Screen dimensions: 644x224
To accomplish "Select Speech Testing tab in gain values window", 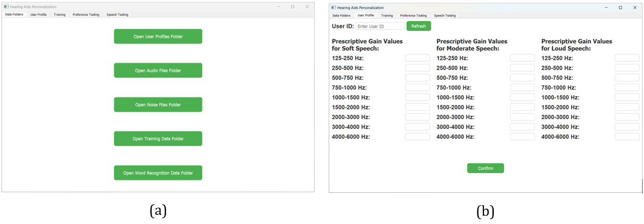I will tap(445, 15).
